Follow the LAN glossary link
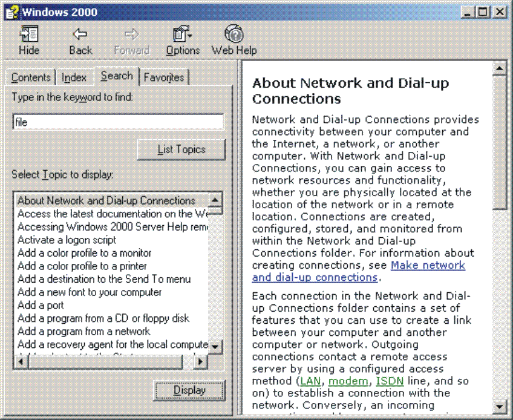 pos(310,381)
